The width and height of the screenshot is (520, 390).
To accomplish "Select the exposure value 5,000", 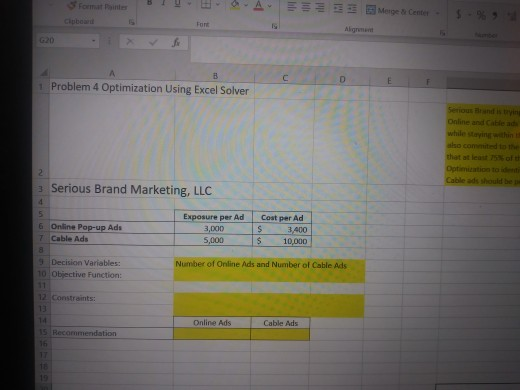I will pyautogui.click(x=213, y=240).
